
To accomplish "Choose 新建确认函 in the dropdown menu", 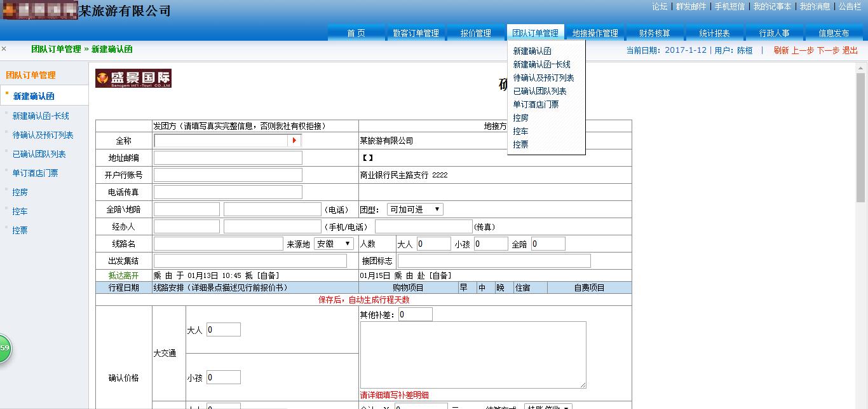I will click(532, 51).
